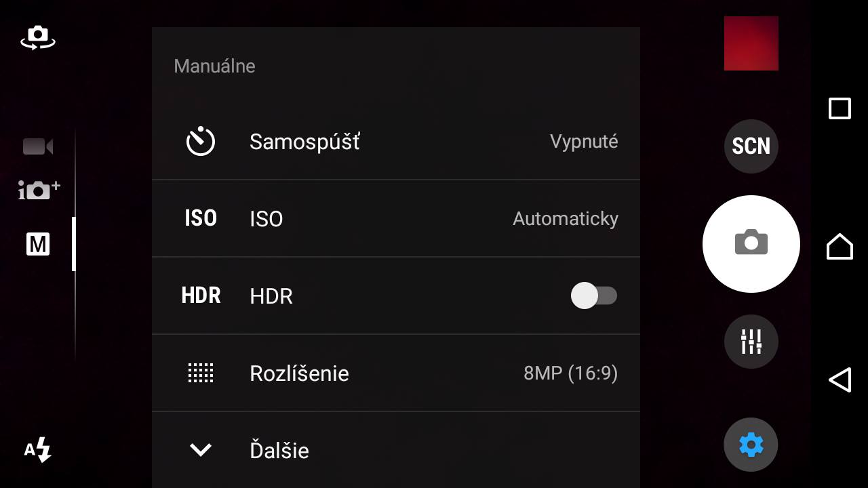The width and height of the screenshot is (868, 488).
Task: Select video recording mode icon
Action: (x=38, y=146)
